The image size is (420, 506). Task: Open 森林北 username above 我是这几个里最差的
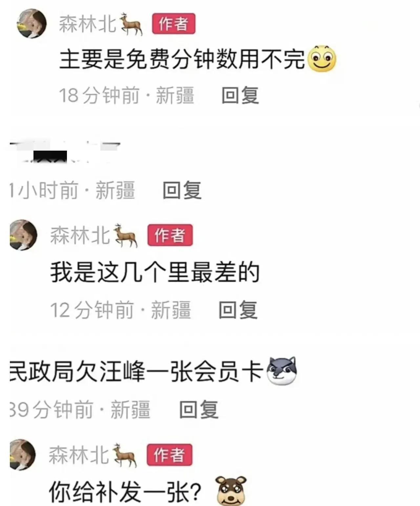click(80, 235)
